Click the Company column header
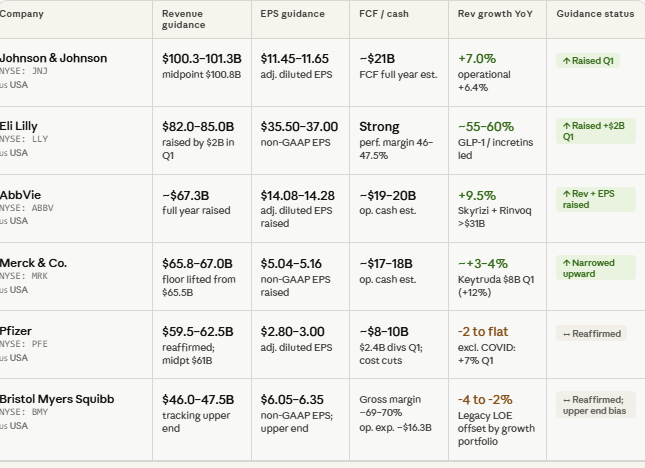The width and height of the screenshot is (645, 468). (21, 14)
